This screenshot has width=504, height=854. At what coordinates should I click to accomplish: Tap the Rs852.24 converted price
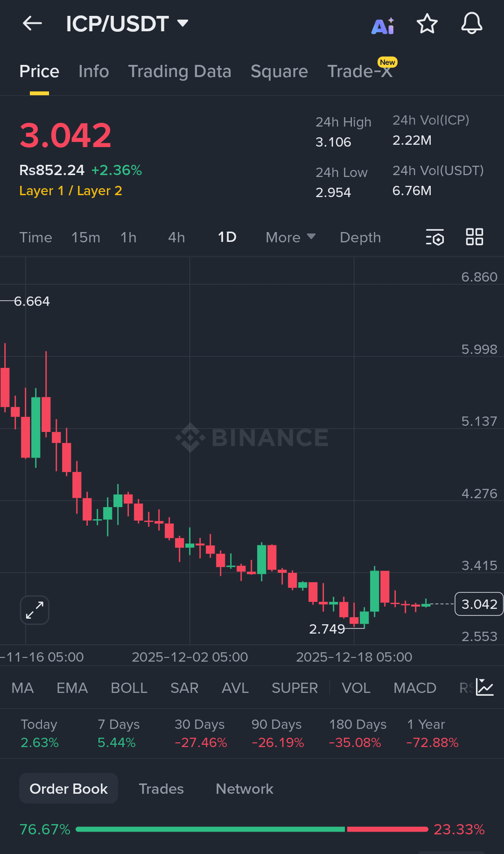point(52,170)
